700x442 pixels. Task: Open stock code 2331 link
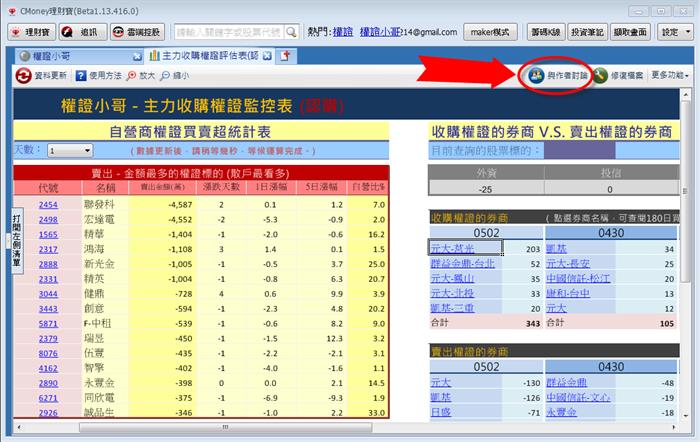[48, 279]
